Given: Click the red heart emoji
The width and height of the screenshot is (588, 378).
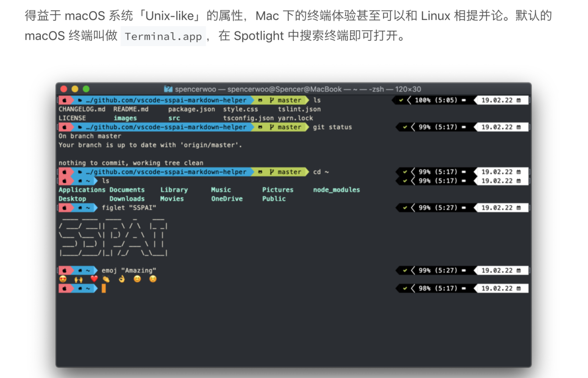Looking at the screenshot, I should tap(94, 279).
